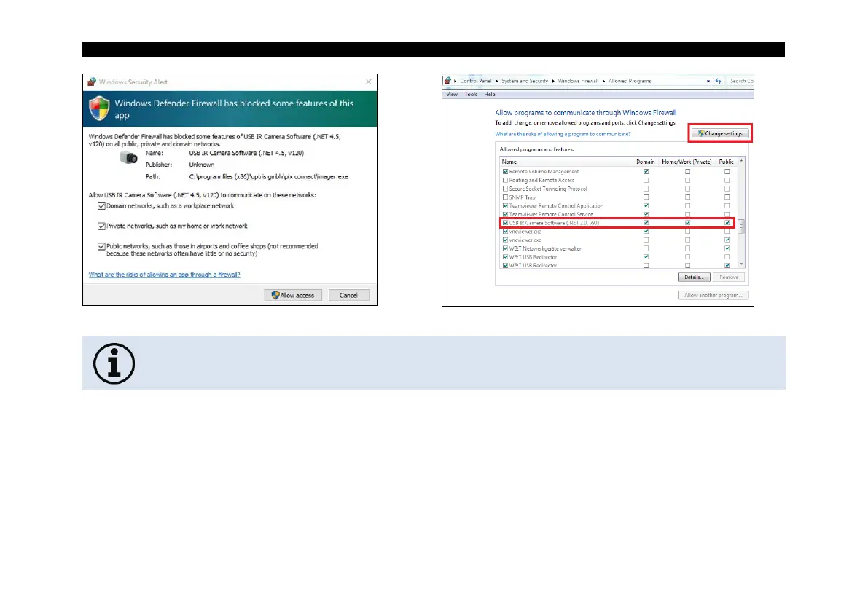Click Allow another program... button

(x=713, y=295)
